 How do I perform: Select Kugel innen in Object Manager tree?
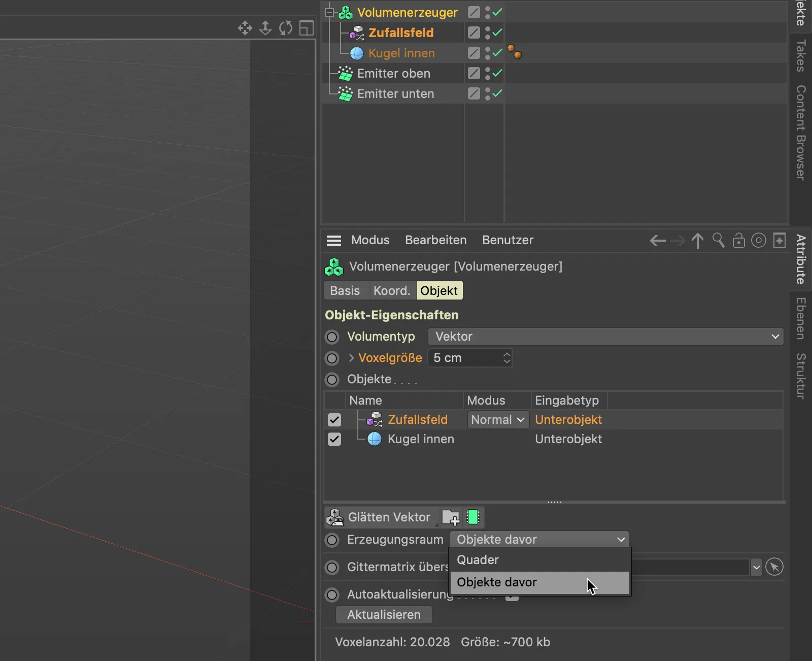click(401, 53)
